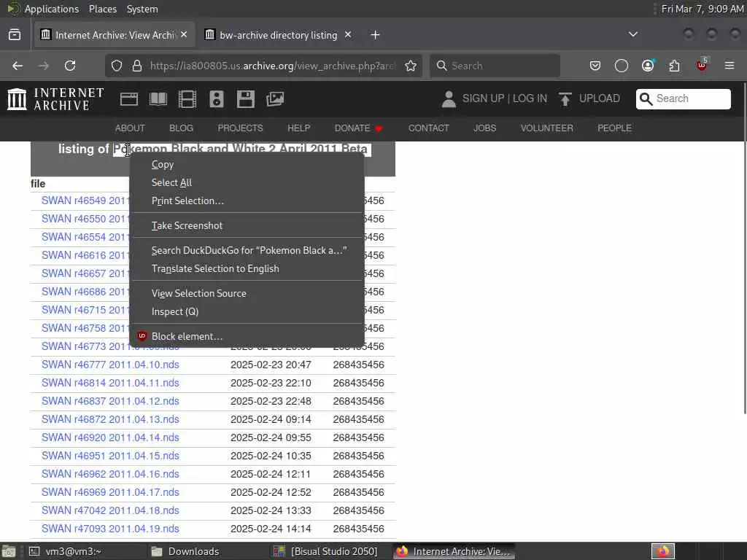Expand the list all tabs chevron
Viewport: 747px width, 560px height.
click(x=633, y=34)
